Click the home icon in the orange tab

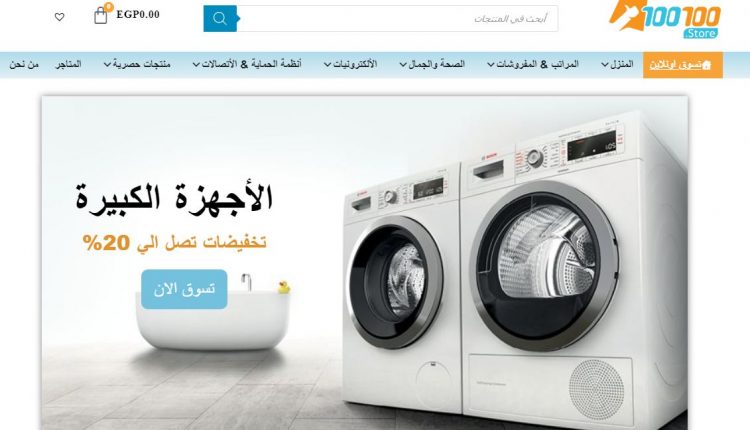(x=706, y=65)
